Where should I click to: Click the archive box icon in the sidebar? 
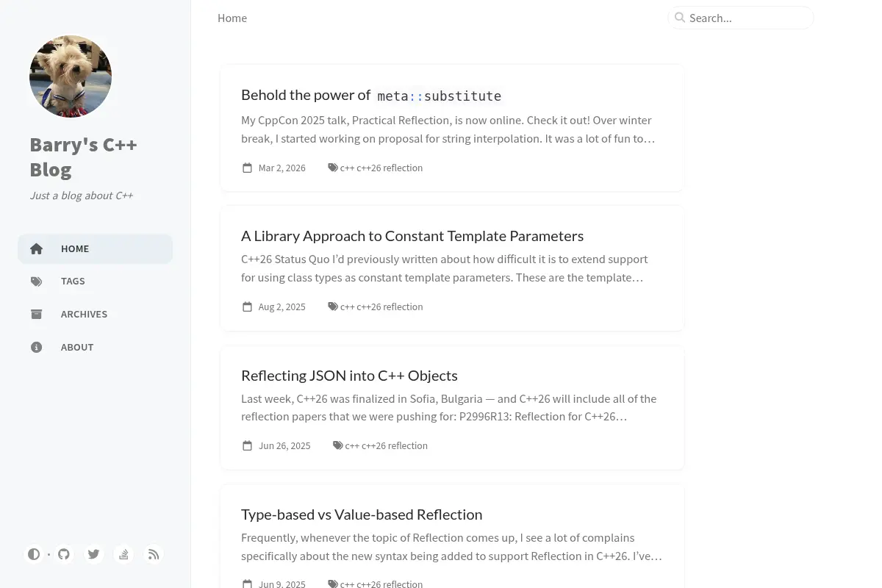coord(37,315)
